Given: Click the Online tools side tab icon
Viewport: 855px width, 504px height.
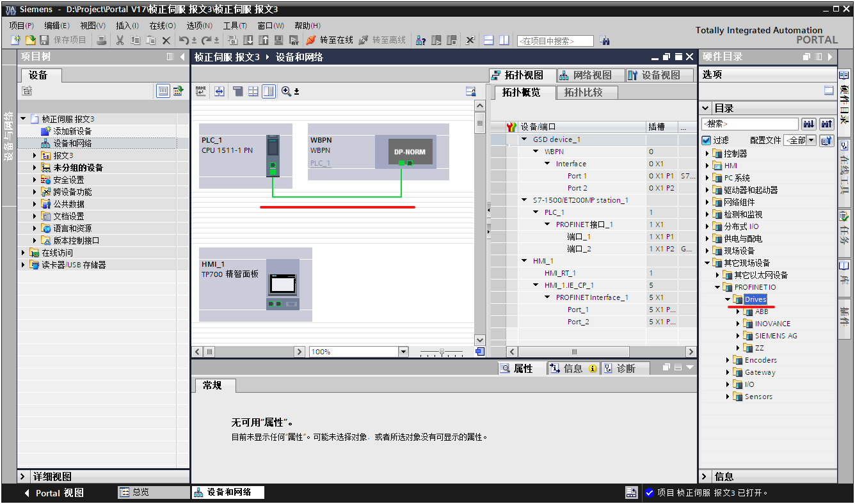Looking at the screenshot, I should click(844, 146).
